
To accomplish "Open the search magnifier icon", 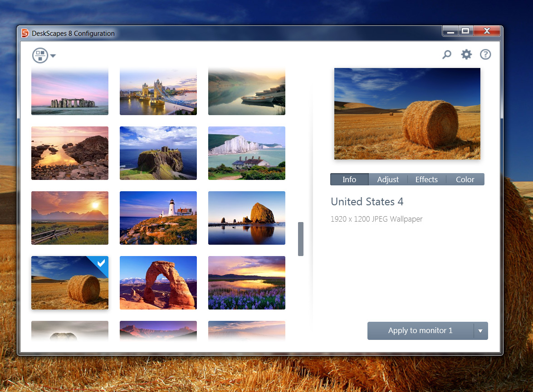I will pyautogui.click(x=447, y=54).
